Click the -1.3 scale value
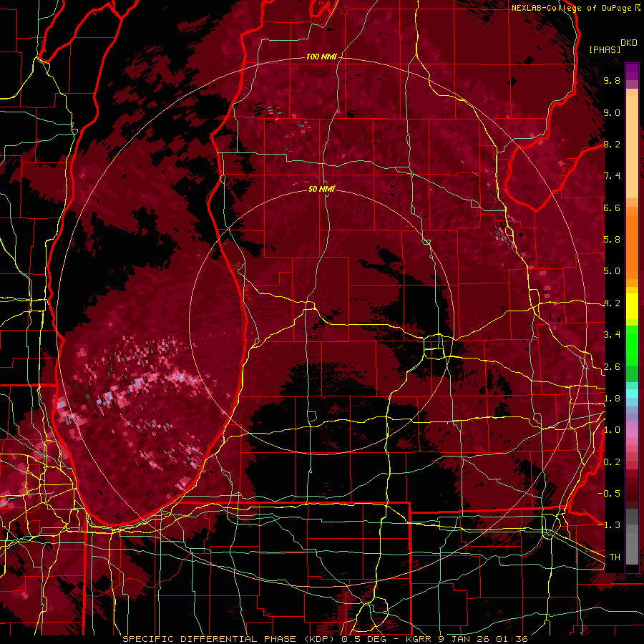644x644 pixels. 609,525
